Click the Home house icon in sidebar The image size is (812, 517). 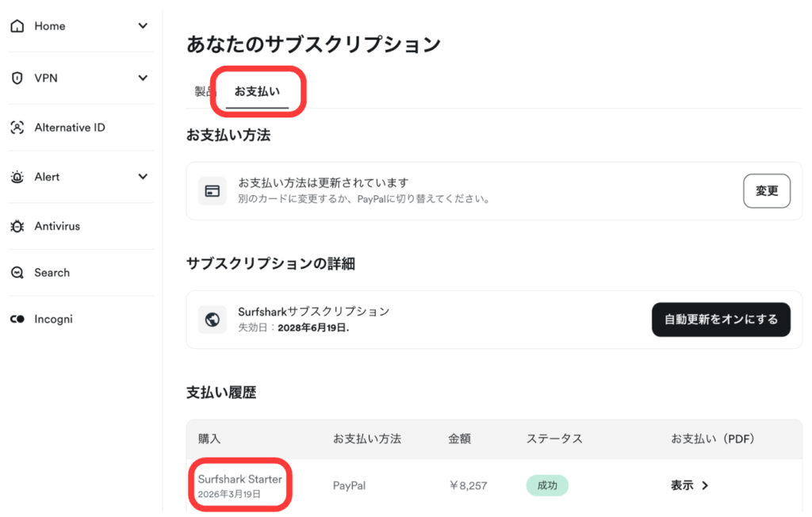17,26
